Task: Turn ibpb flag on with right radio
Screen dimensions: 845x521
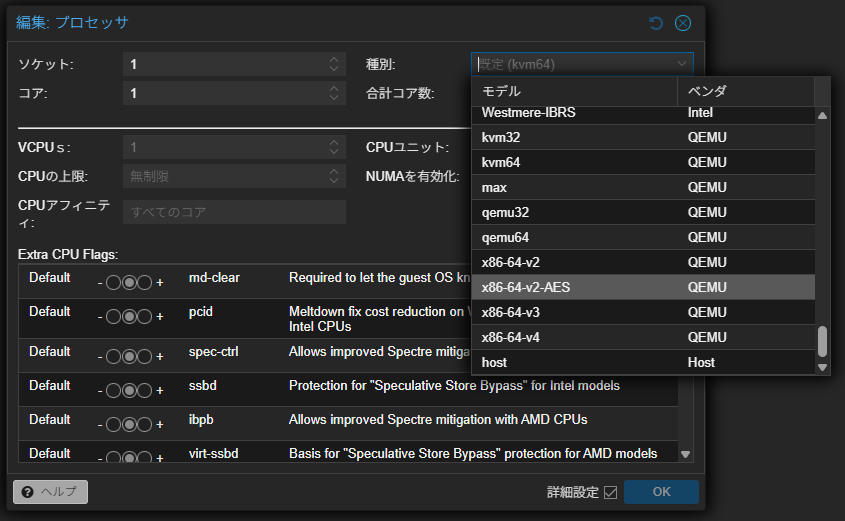Action: tap(144, 424)
